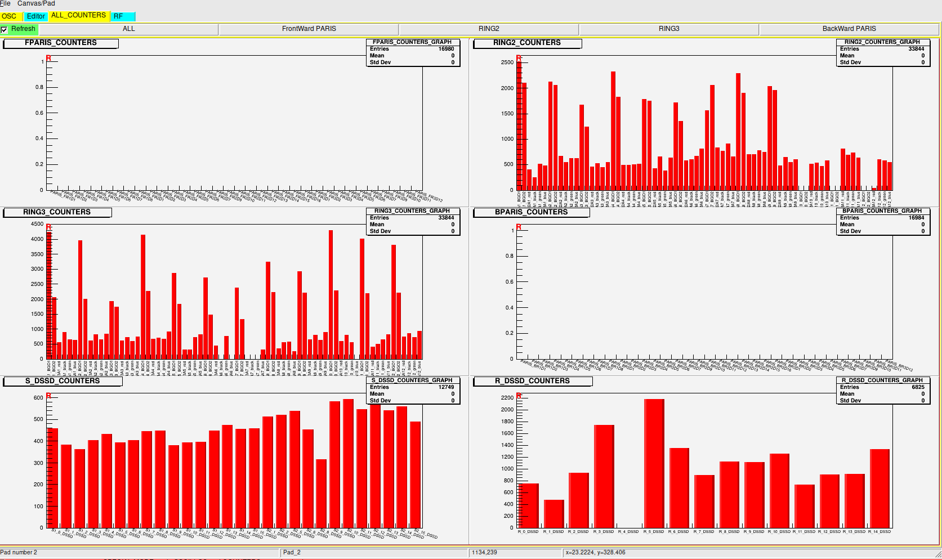Select the red R marker on RING3_COUNTERS pad
Screen dimensions: 942x560
click(x=48, y=226)
